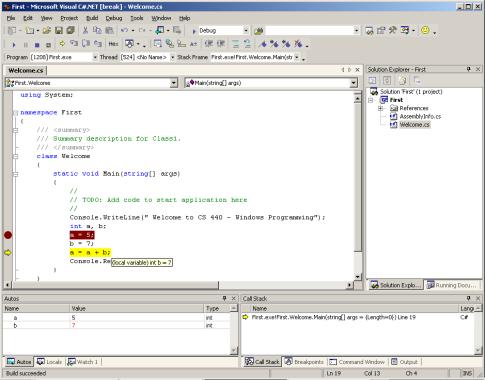This screenshot has height=380, width=485.
Task: Click the Copy icon in the toolbar
Action: click(97, 31)
